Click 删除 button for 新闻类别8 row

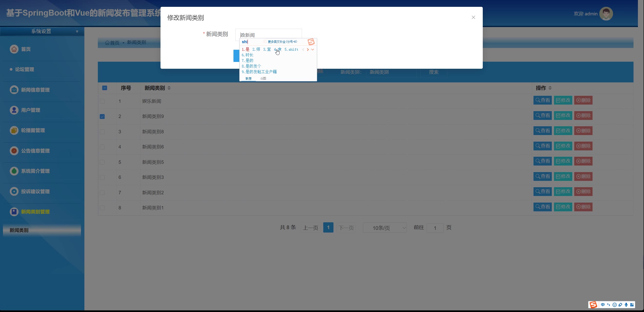click(583, 131)
